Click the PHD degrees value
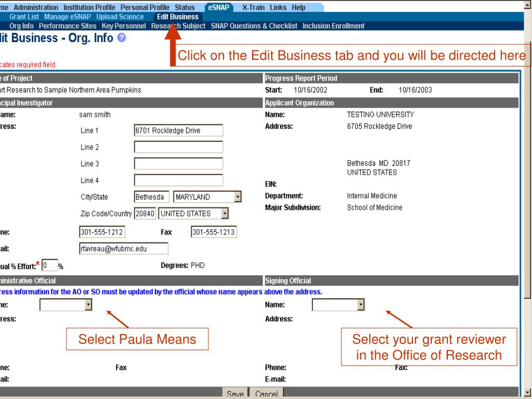Viewport: 532px width, 399px height. (198, 265)
